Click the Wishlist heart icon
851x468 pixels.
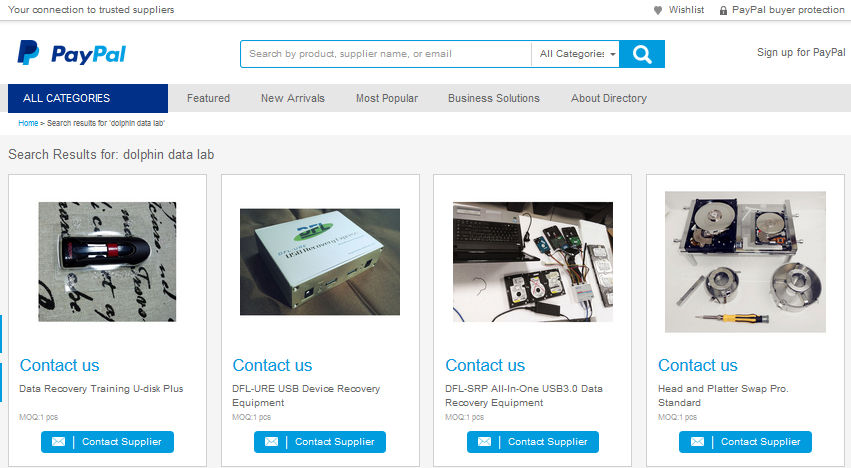[658, 10]
